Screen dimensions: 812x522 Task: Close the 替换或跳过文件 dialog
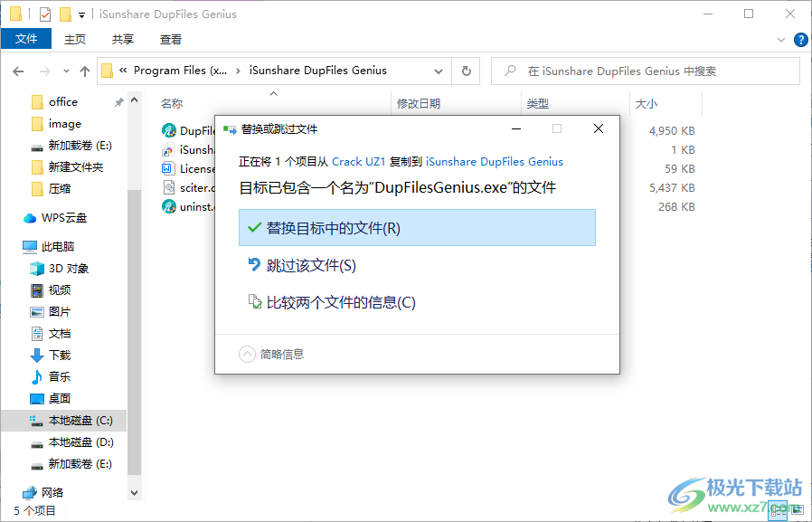click(x=598, y=129)
